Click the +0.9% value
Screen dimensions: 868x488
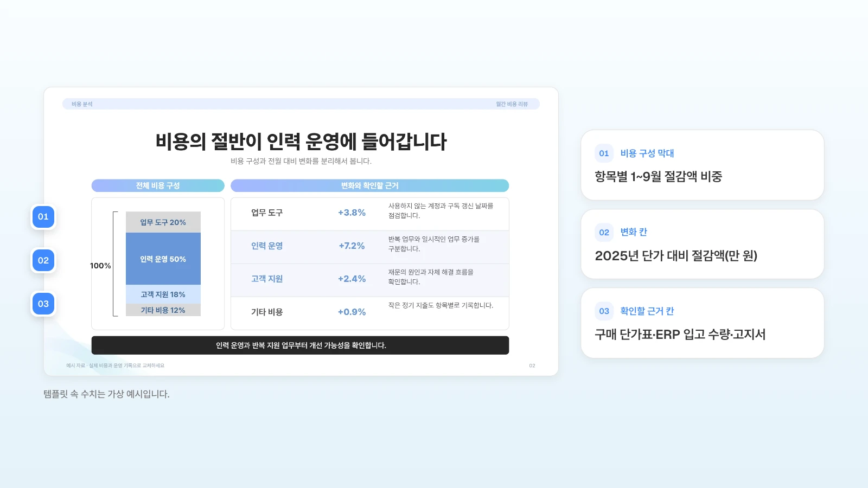[x=352, y=312]
